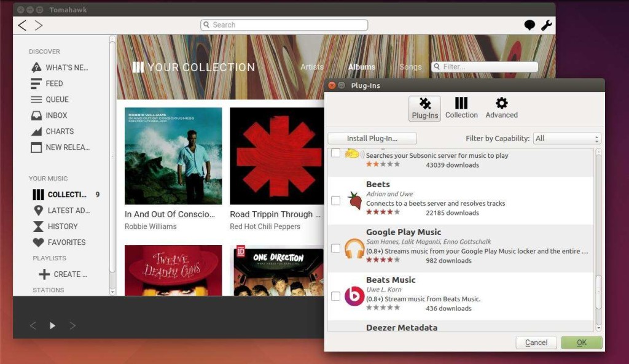This screenshot has width=629, height=364.
Task: Cancel the Plug-Ins dialog
Action: [x=536, y=343]
